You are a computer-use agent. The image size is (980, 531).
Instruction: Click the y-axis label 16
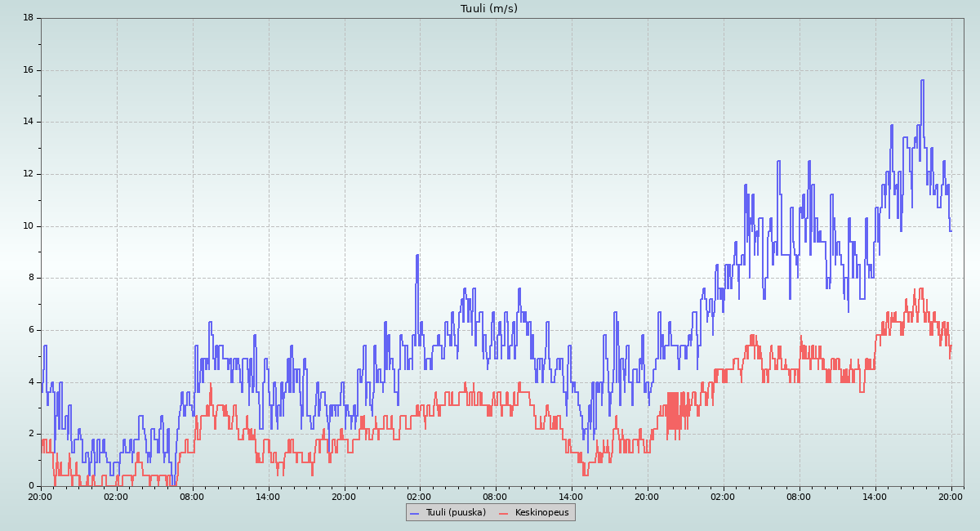tap(28, 70)
